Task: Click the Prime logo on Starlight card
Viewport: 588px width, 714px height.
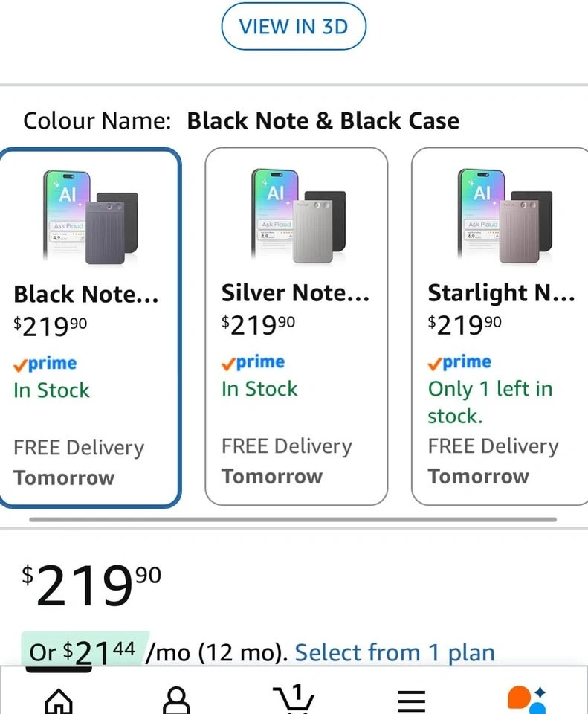Action: coord(459,362)
